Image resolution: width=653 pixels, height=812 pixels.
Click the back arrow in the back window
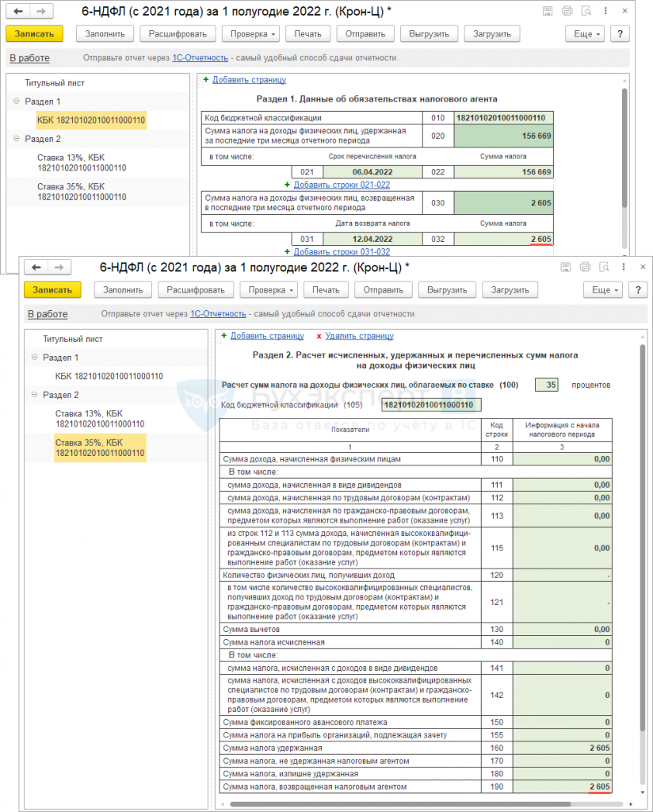[18, 11]
